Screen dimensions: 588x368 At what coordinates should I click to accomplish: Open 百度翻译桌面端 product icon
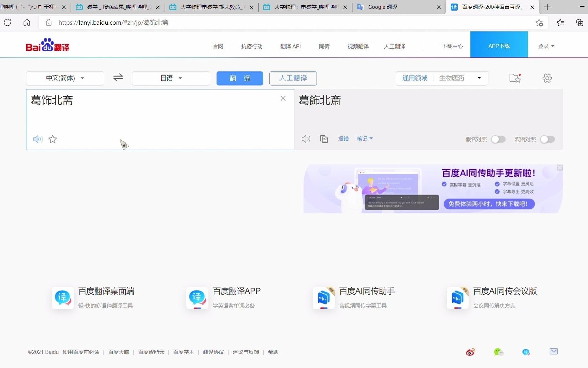click(63, 298)
